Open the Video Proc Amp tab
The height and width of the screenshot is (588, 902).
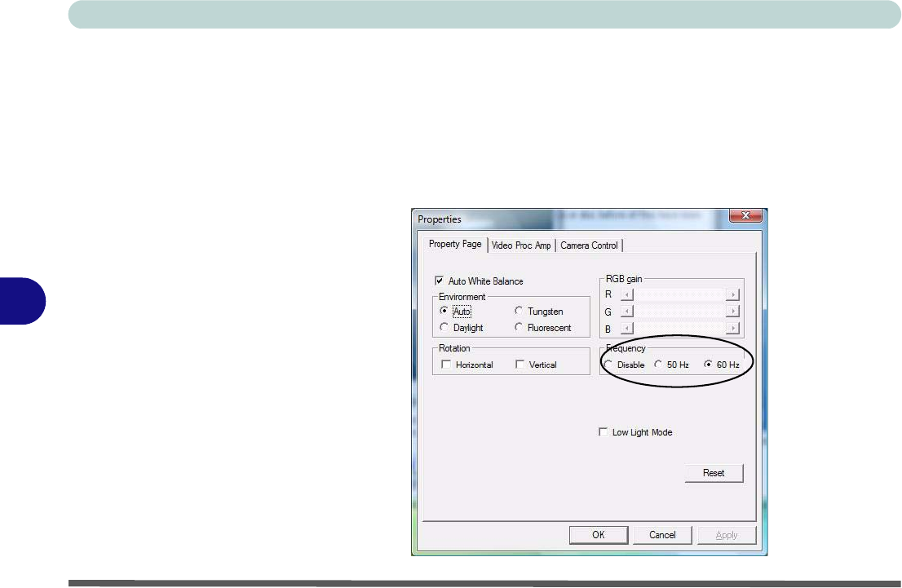pos(521,245)
